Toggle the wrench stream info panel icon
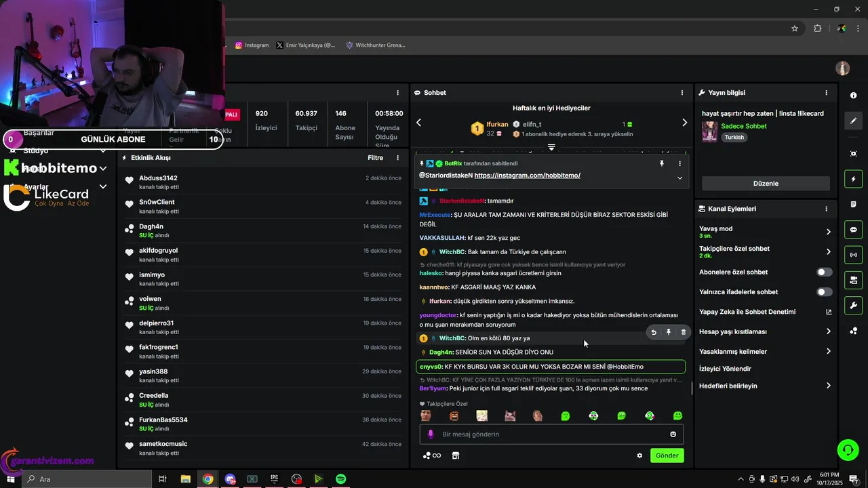The height and width of the screenshot is (488, 868). (853, 305)
